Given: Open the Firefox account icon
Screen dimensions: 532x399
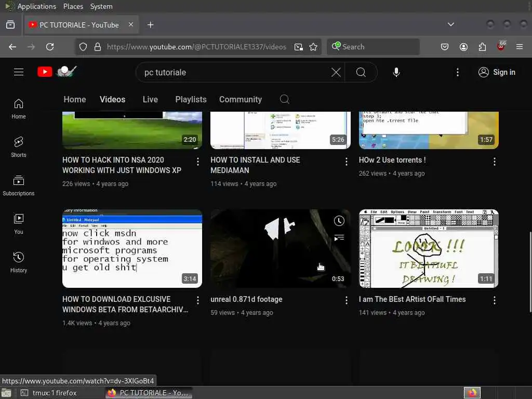Looking at the screenshot, I should pyautogui.click(x=463, y=47).
